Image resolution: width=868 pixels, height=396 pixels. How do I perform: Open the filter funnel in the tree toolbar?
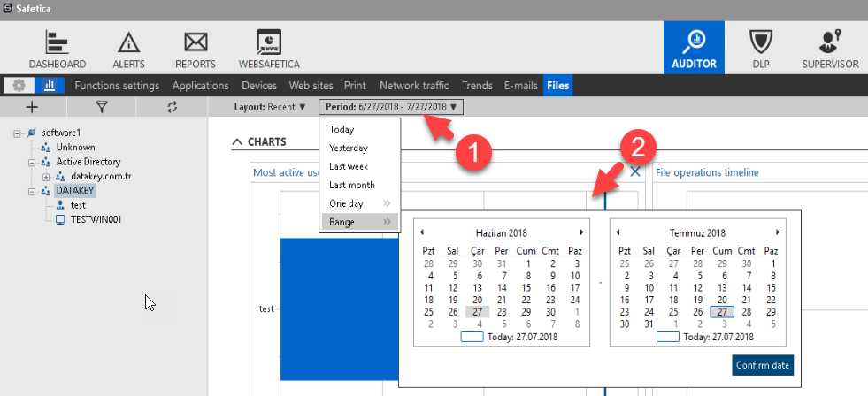[101, 107]
